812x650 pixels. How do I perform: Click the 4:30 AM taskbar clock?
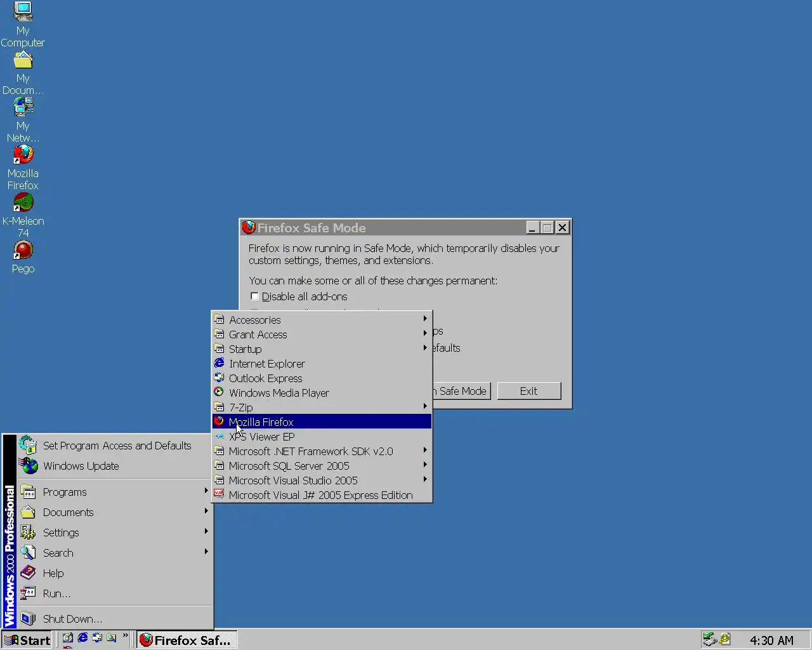click(x=771, y=640)
